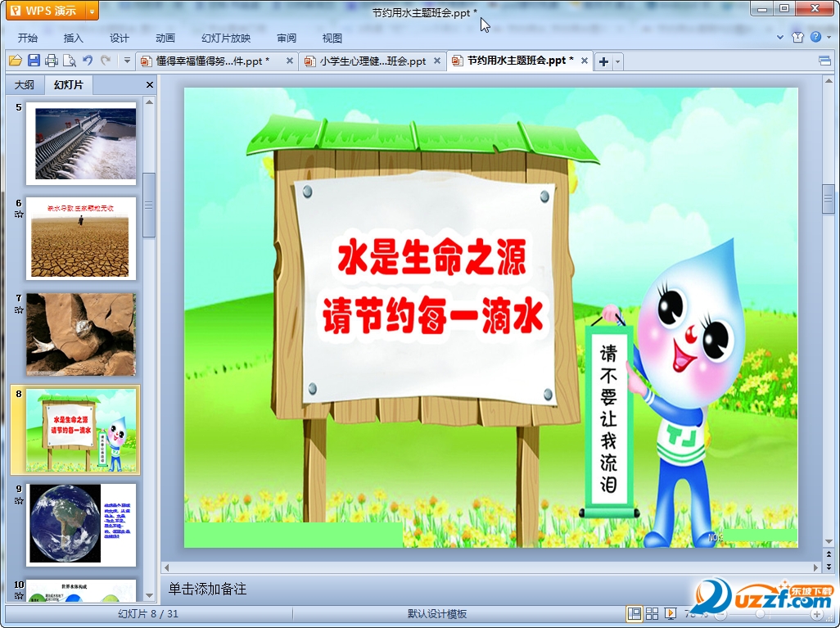Switch the side panel to 幻灯片 view
This screenshot has width=840, height=628.
coord(69,84)
